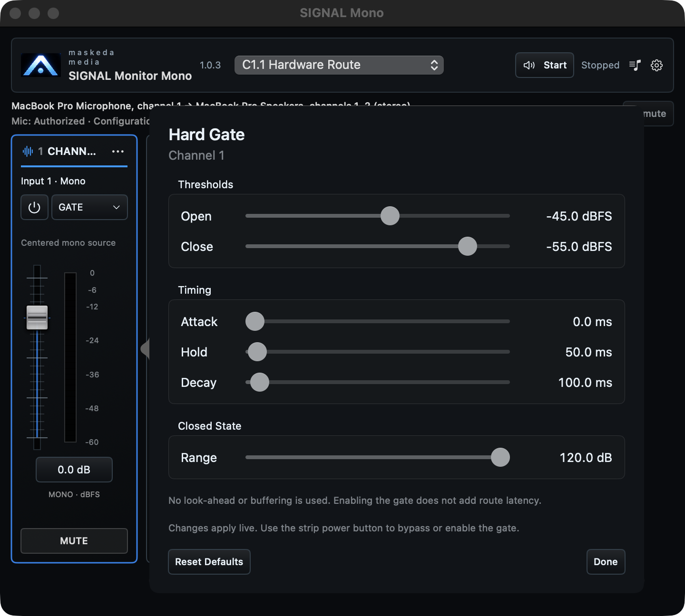This screenshot has width=685, height=616.
Task: Click Done to close Hard Gate
Action: point(606,562)
